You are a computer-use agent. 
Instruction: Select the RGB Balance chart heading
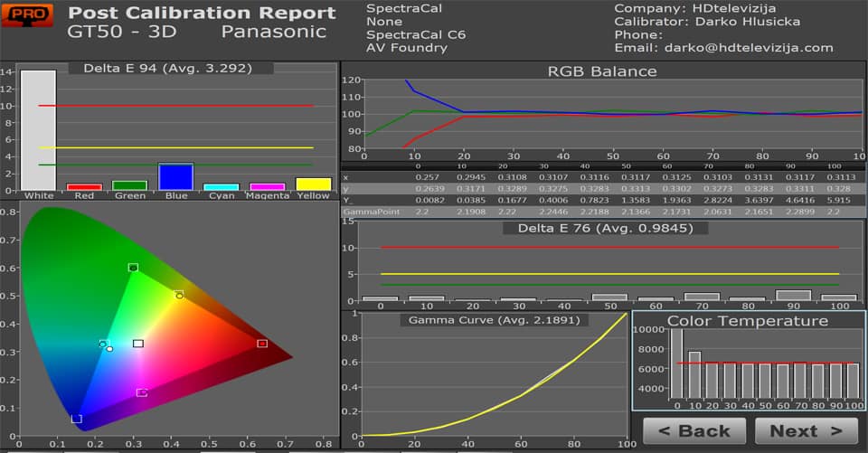602,71
